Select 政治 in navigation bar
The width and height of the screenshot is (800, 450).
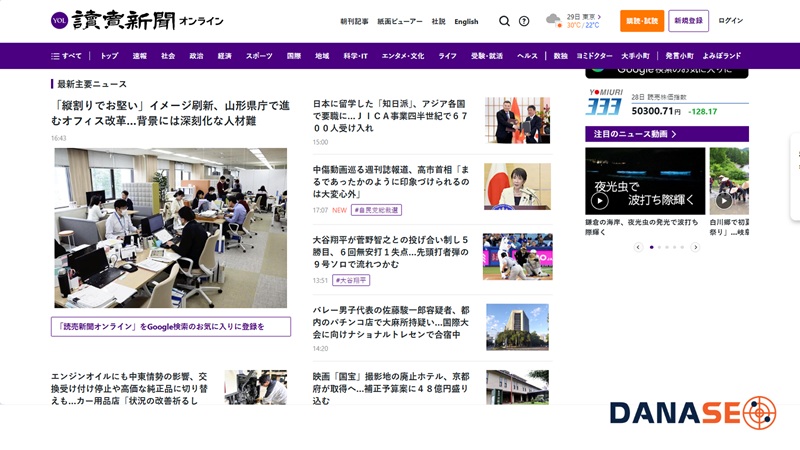click(196, 56)
